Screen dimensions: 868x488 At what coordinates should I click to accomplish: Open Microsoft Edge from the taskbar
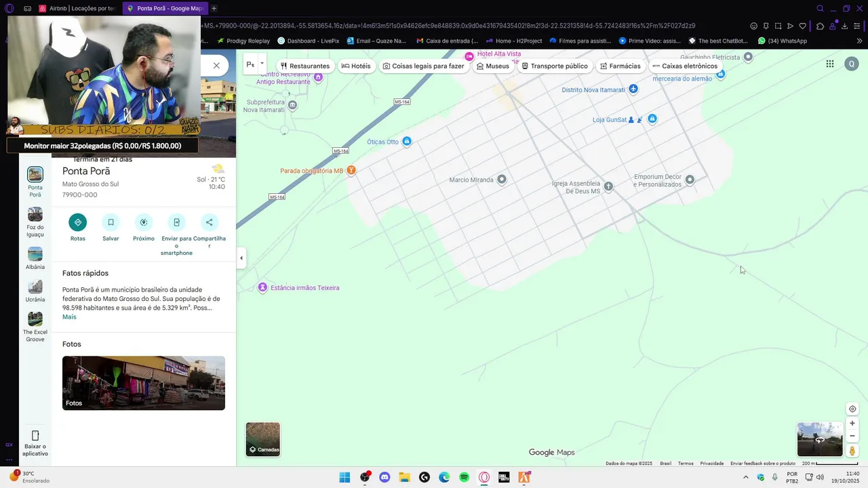pos(444,477)
